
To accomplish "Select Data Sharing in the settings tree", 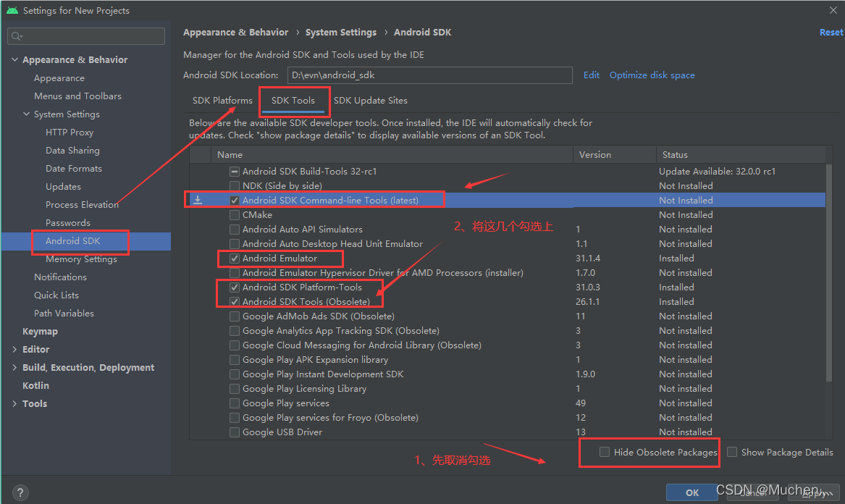I will tap(72, 151).
